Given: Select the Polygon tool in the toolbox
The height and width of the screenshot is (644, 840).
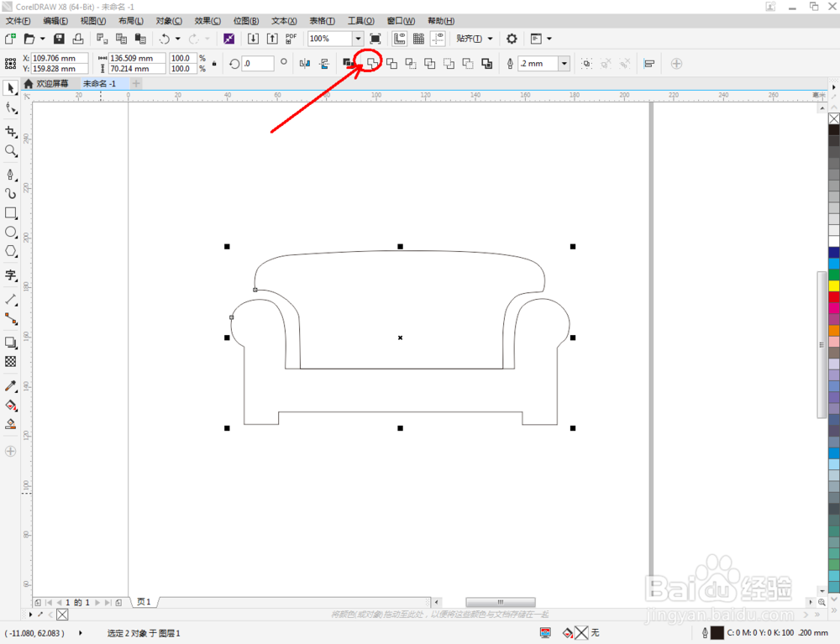Looking at the screenshot, I should 10,252.
